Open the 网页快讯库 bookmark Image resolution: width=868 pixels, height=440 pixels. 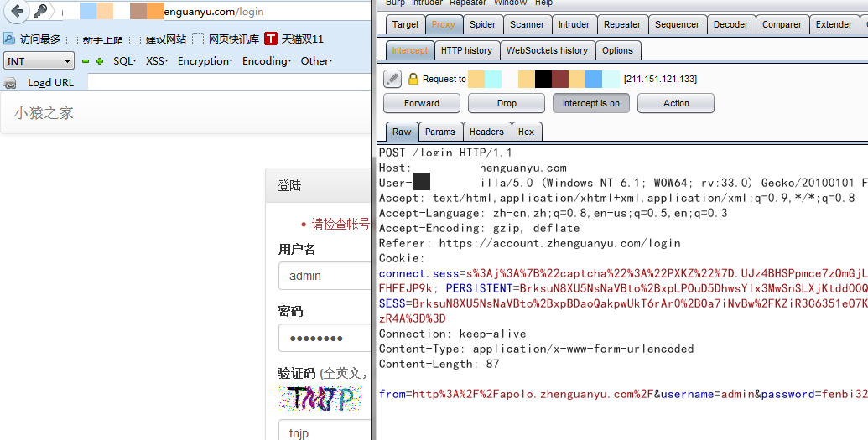tap(234, 39)
